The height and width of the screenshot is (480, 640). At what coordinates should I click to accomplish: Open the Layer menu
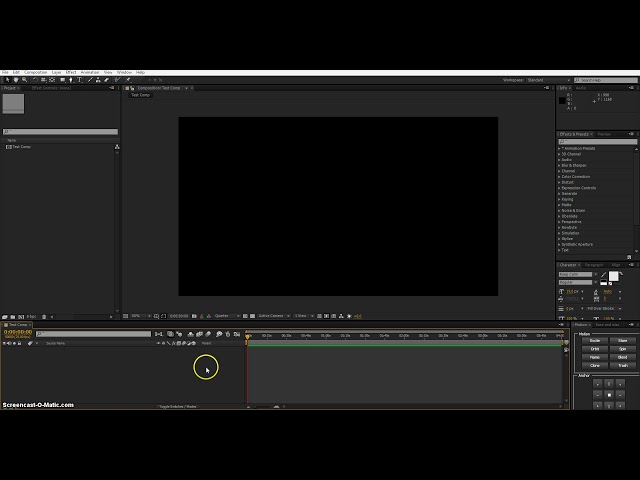pos(56,73)
